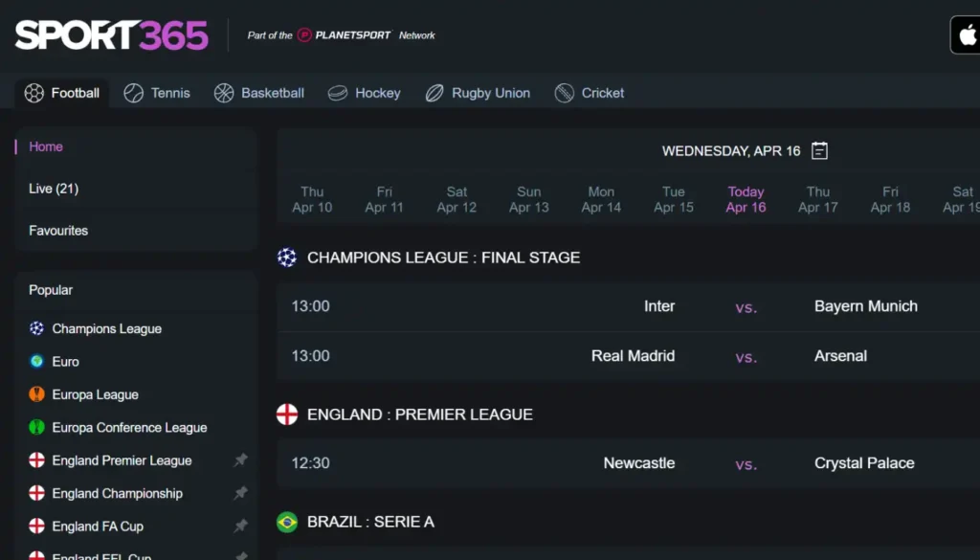Click the England flag beside Premier League heading

[287, 414]
